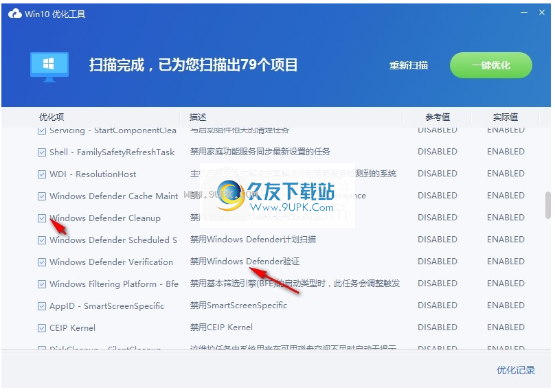Click 重新扫描 to rescan
This screenshot has height=392, width=555.
pos(409,65)
